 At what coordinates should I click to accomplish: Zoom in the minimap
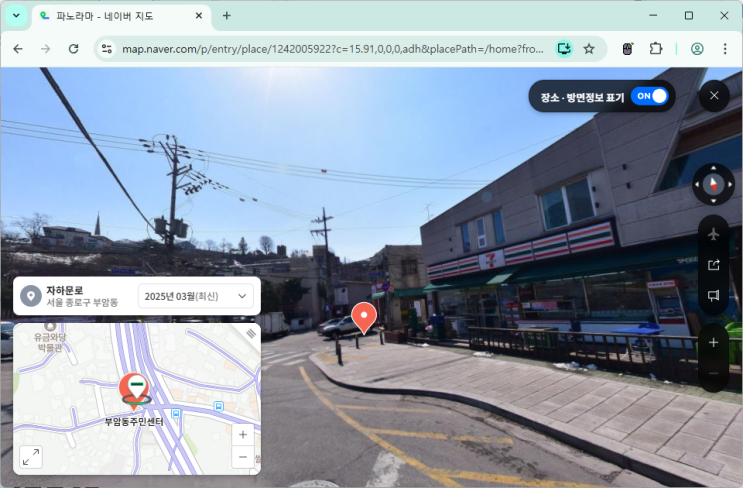tap(243, 434)
